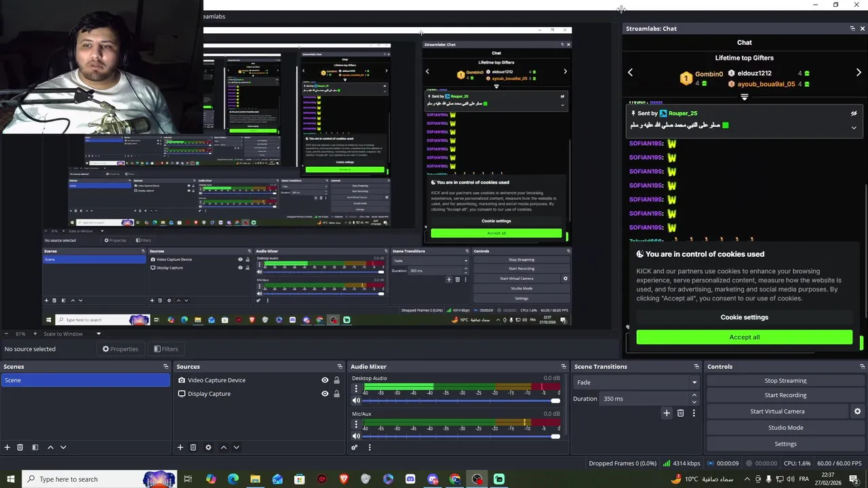Viewport: 868px width, 488px height.
Task: Undock the Audio Mixer panel
Action: coord(564,367)
